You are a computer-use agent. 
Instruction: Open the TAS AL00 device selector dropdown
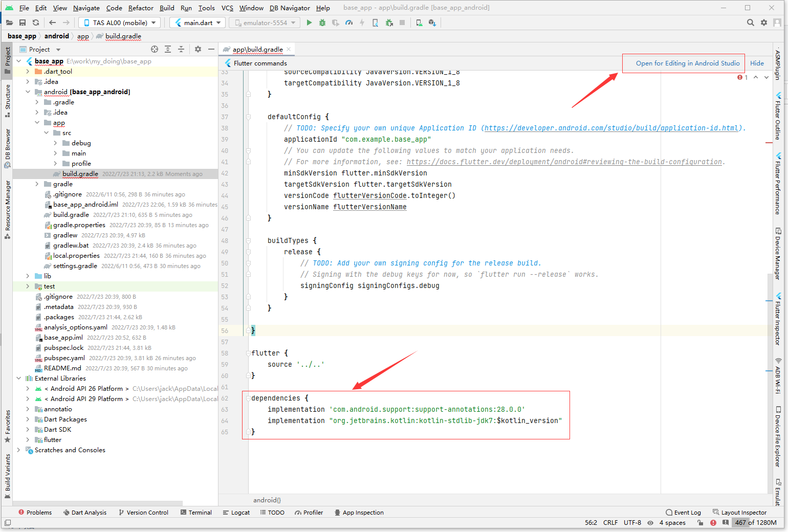[119, 23]
